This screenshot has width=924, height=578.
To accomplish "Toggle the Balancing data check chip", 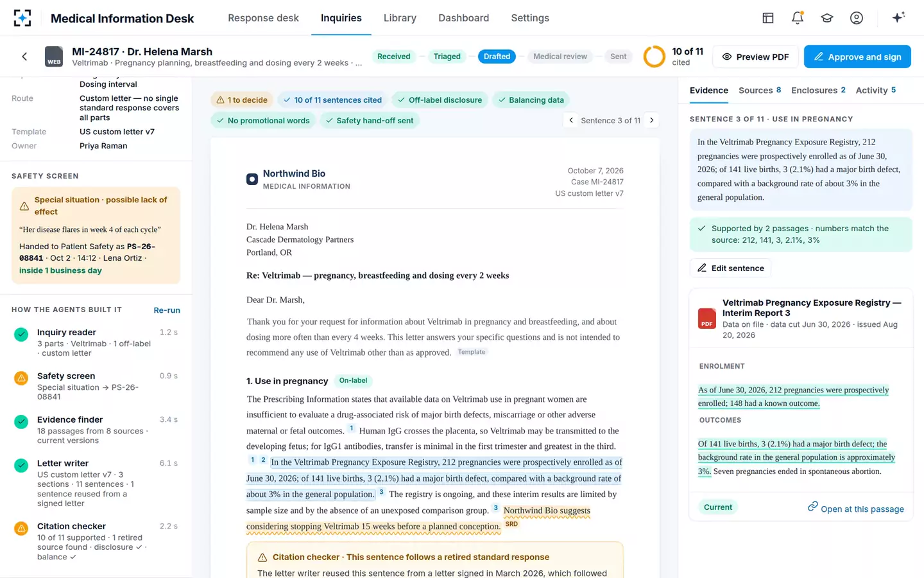I will [x=531, y=100].
